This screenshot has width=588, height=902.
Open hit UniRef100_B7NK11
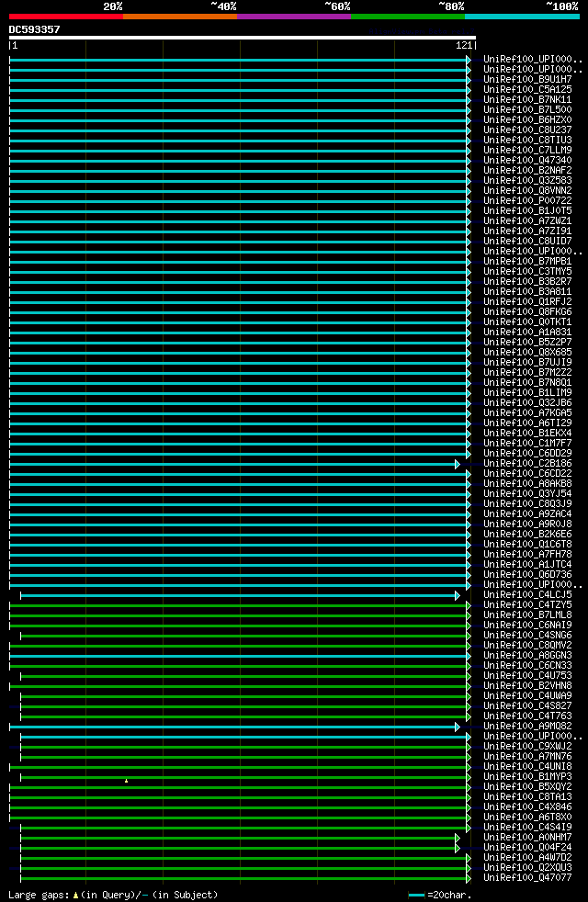527,99
